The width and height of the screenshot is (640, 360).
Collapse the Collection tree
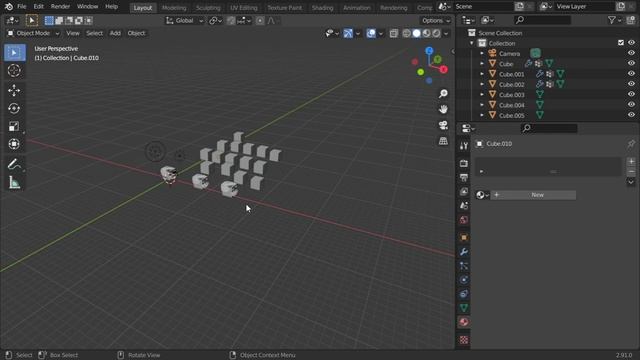[471, 43]
